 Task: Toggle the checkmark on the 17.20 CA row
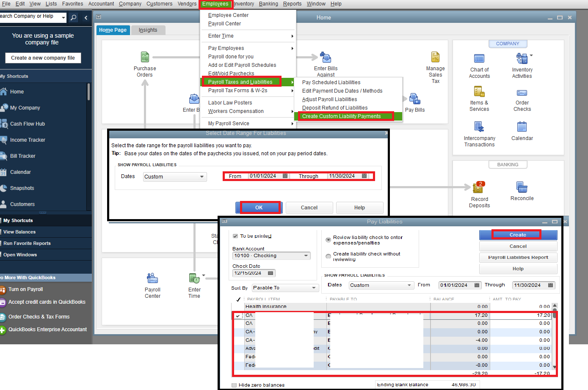click(238, 316)
